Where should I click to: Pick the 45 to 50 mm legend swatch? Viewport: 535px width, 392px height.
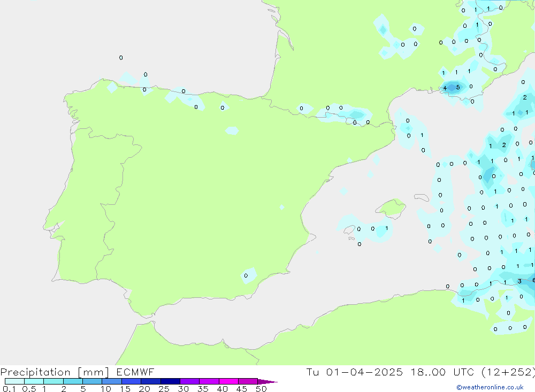point(248,381)
